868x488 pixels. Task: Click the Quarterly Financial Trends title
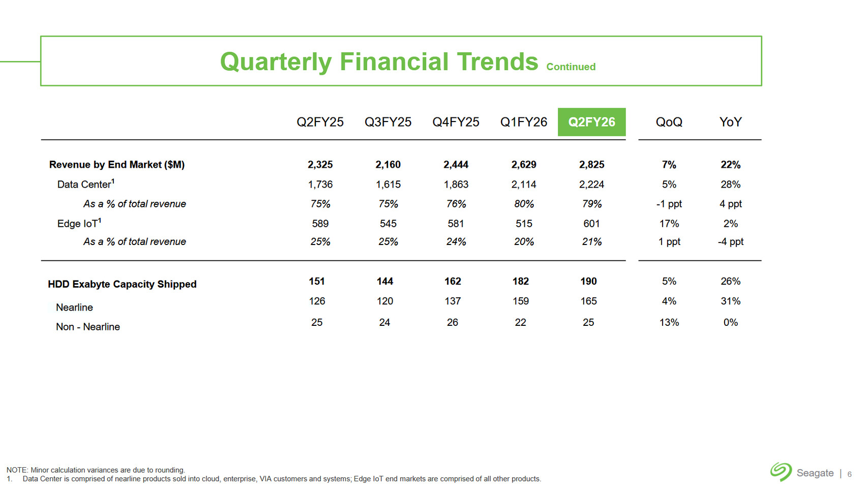point(379,62)
